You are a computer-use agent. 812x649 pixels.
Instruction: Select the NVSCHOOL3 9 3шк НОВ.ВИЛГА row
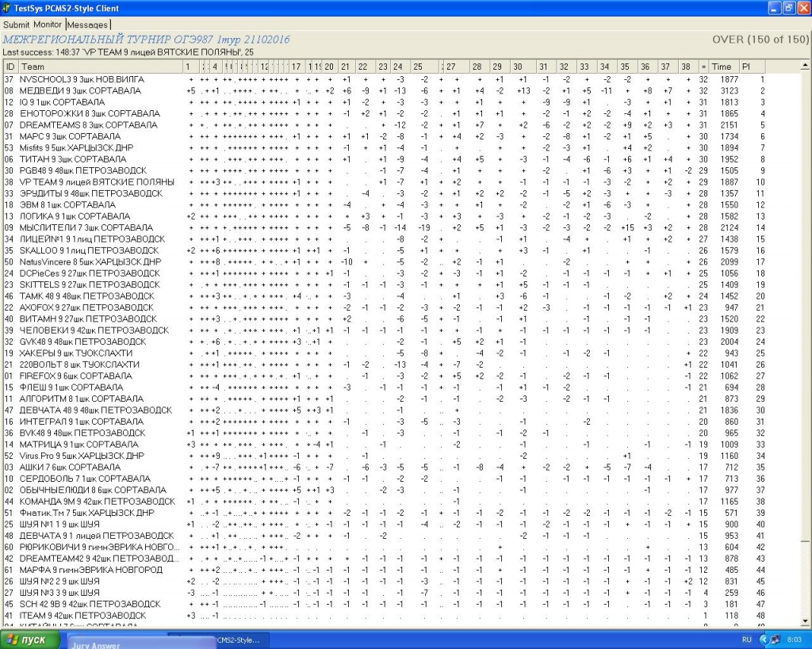(x=385, y=80)
